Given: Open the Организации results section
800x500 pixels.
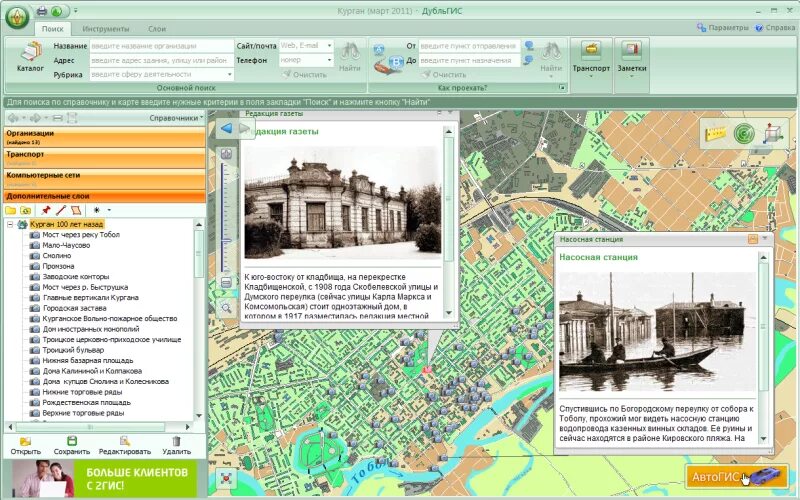Looking at the screenshot, I should 105,137.
